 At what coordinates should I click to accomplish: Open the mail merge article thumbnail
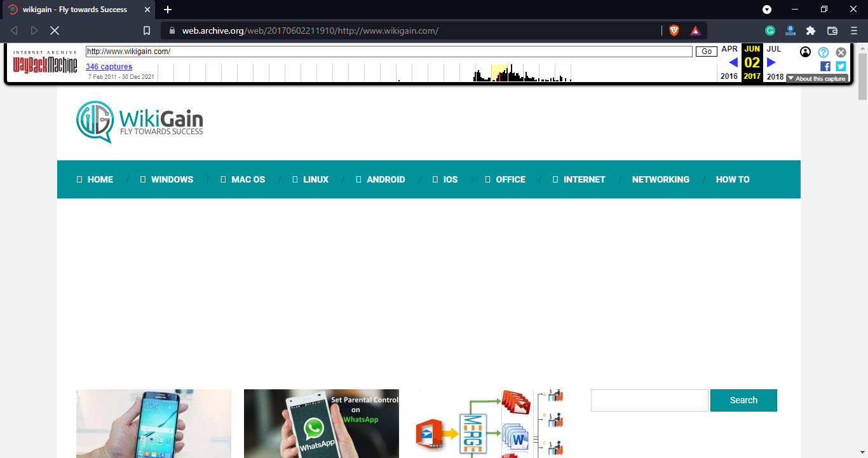tap(489, 424)
